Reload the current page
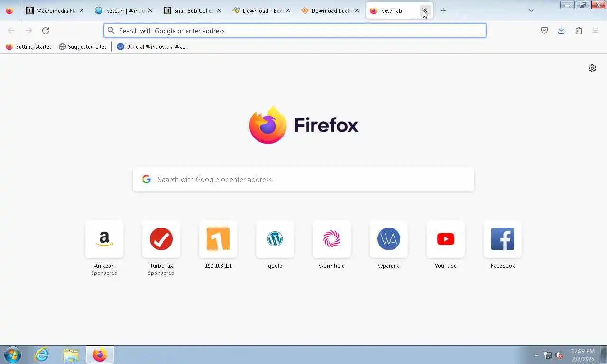The image size is (607, 364). [x=46, y=31]
